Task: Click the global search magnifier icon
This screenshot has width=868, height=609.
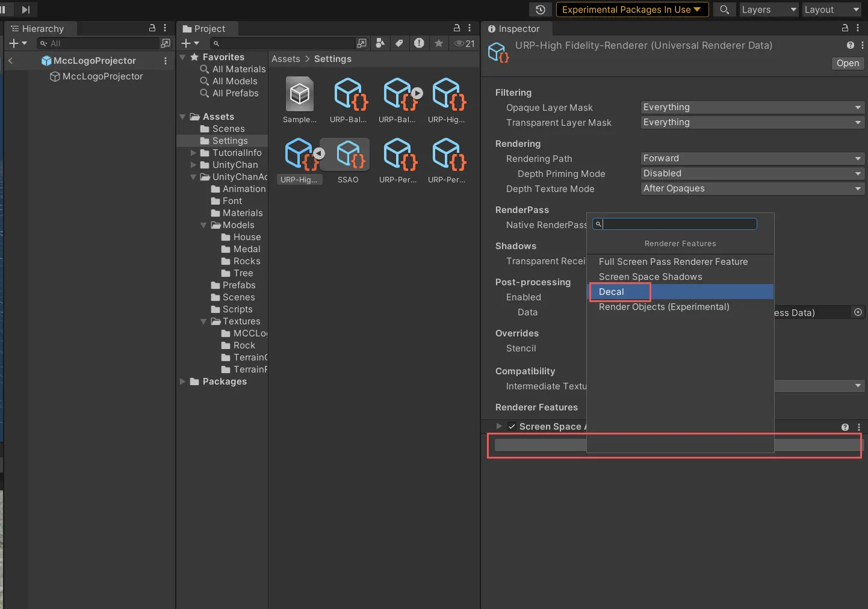Action: [725, 10]
